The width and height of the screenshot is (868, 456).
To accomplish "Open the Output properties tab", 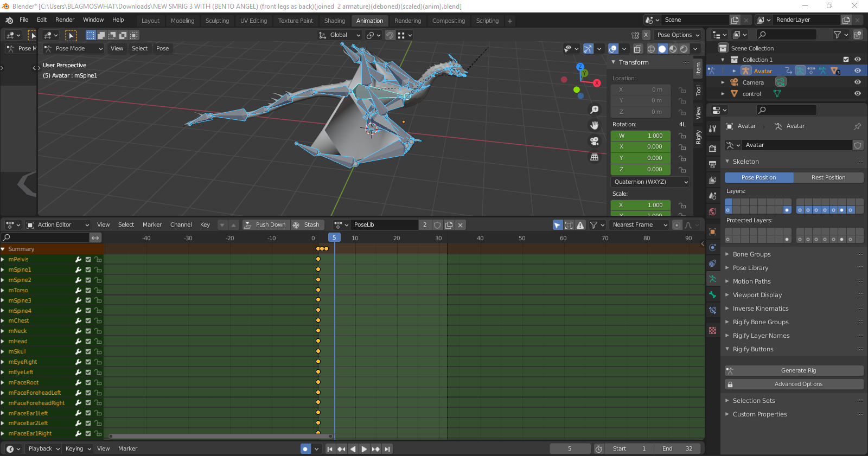I will pyautogui.click(x=713, y=164).
